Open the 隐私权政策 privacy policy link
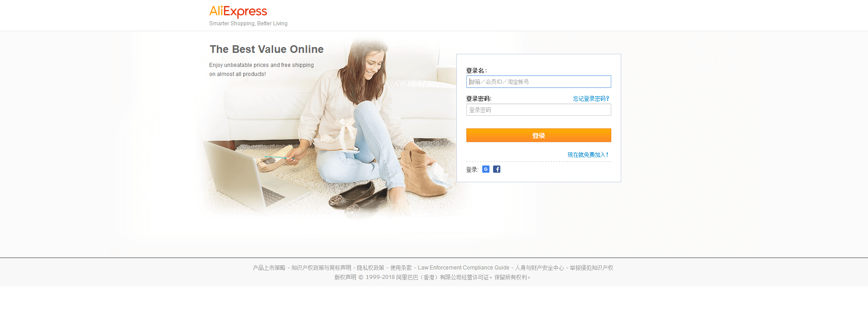The image size is (868, 312). pos(370,268)
